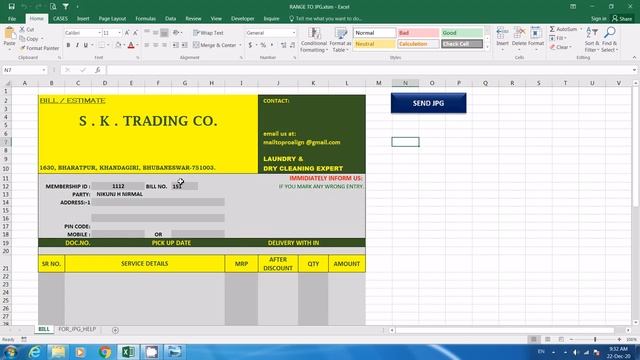Switch to FOR_JPG_HELP sheet tab
Screen dimensions: 640x360
click(77, 329)
